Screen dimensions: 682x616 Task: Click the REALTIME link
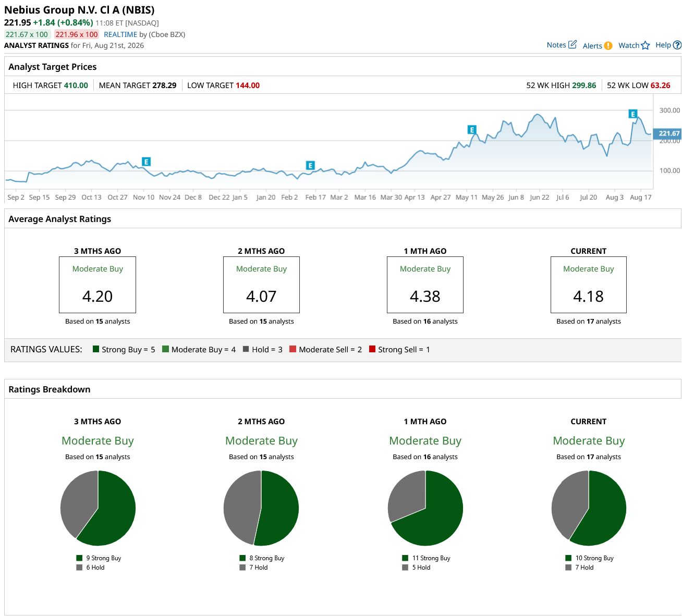[x=120, y=34]
